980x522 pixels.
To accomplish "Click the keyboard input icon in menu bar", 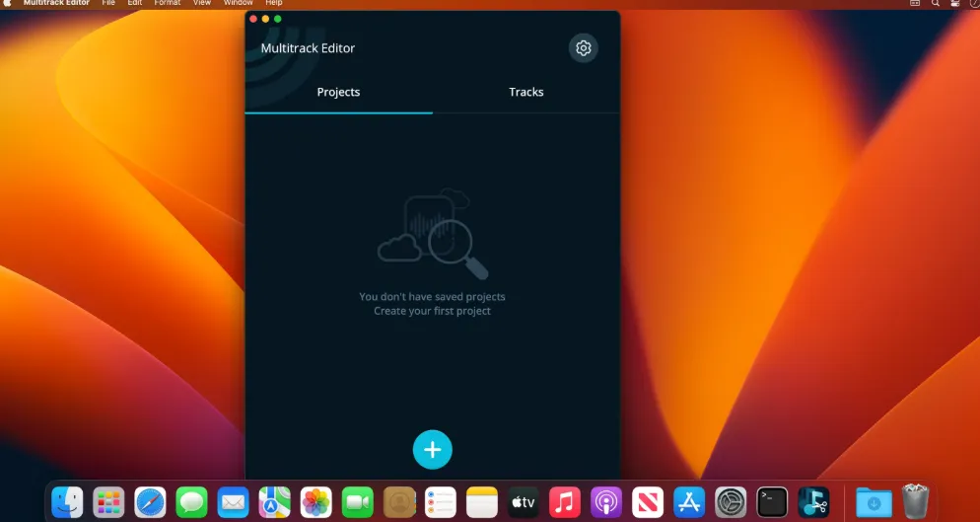I will (x=915, y=3).
